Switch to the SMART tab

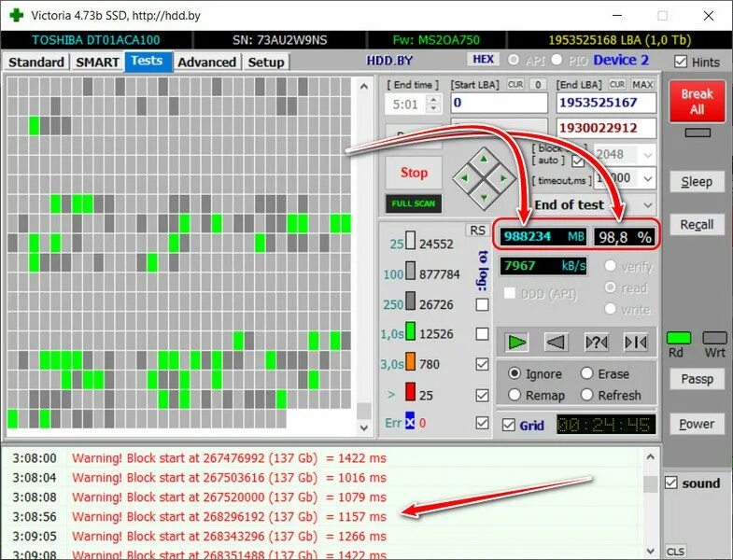[x=97, y=63]
